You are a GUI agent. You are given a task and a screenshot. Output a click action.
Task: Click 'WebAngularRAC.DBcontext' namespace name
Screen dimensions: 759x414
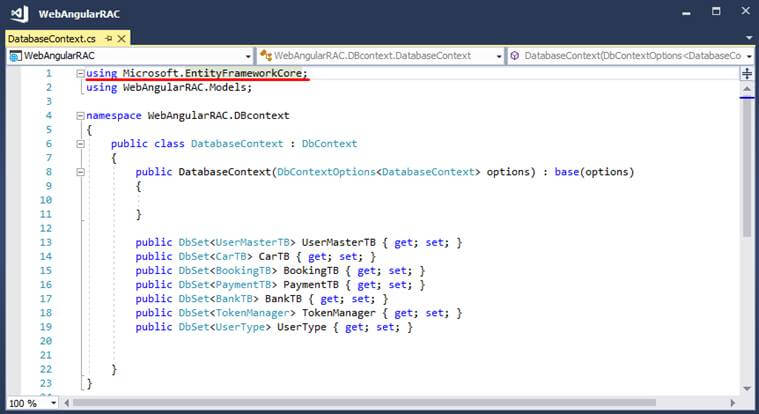pos(218,116)
